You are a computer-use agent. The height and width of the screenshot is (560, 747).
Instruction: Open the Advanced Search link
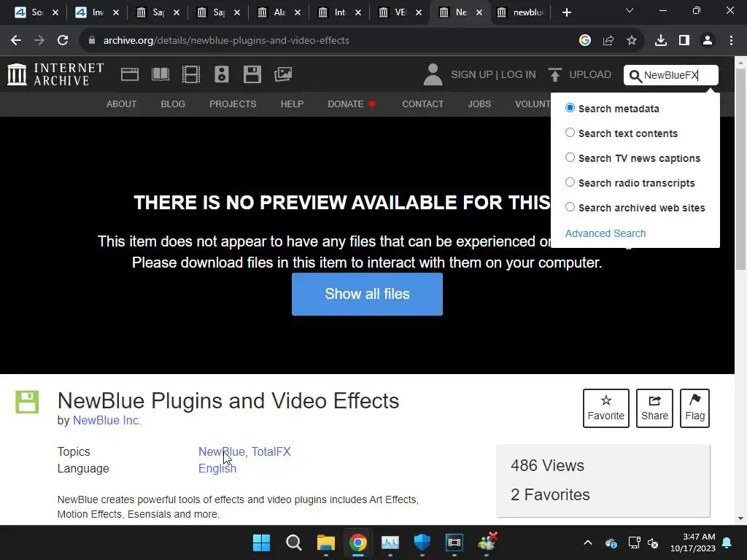pos(605,233)
